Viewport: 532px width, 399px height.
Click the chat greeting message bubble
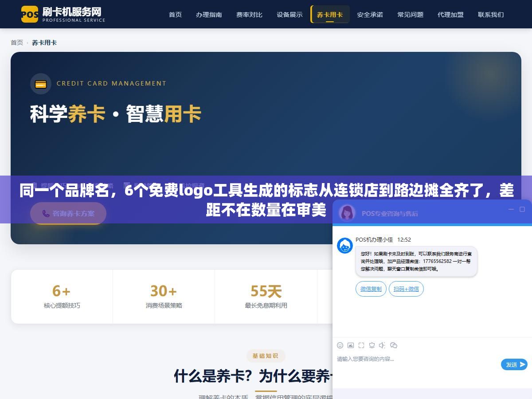416,262
